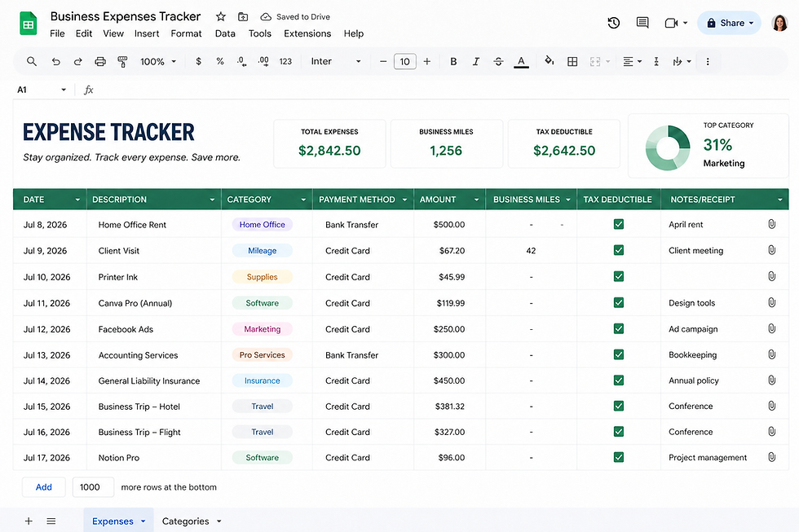Open the Insert menu
This screenshot has width=799, height=532.
pyautogui.click(x=147, y=33)
